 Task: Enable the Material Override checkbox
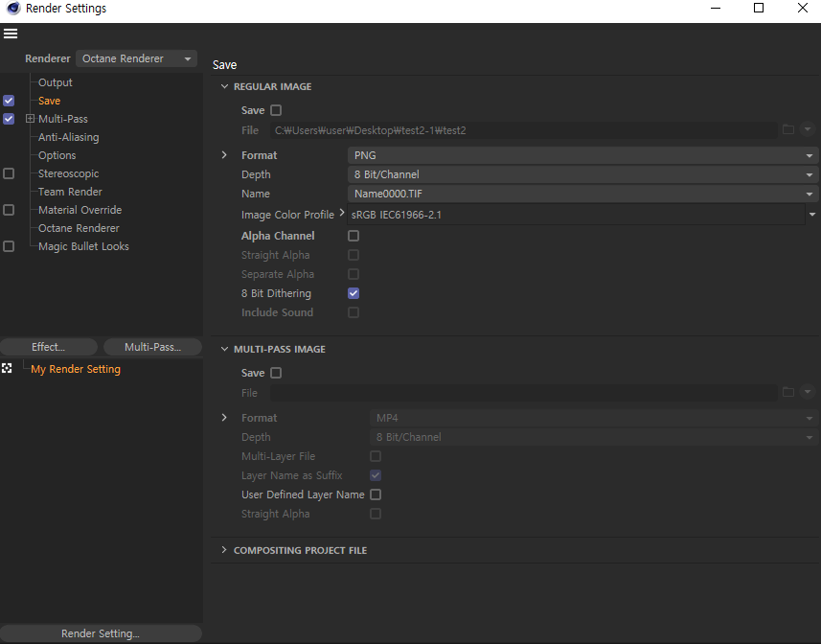point(9,210)
